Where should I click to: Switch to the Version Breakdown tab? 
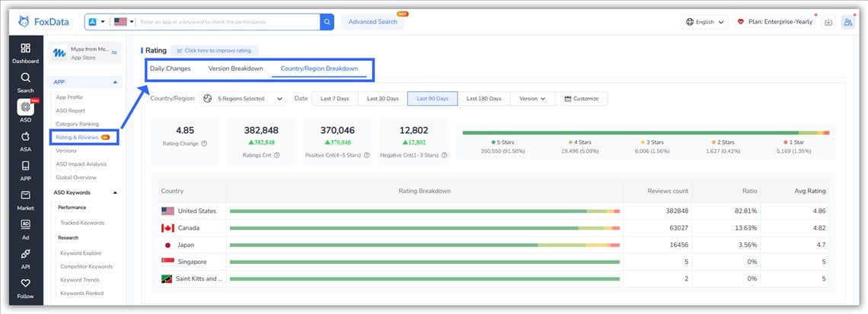click(235, 68)
